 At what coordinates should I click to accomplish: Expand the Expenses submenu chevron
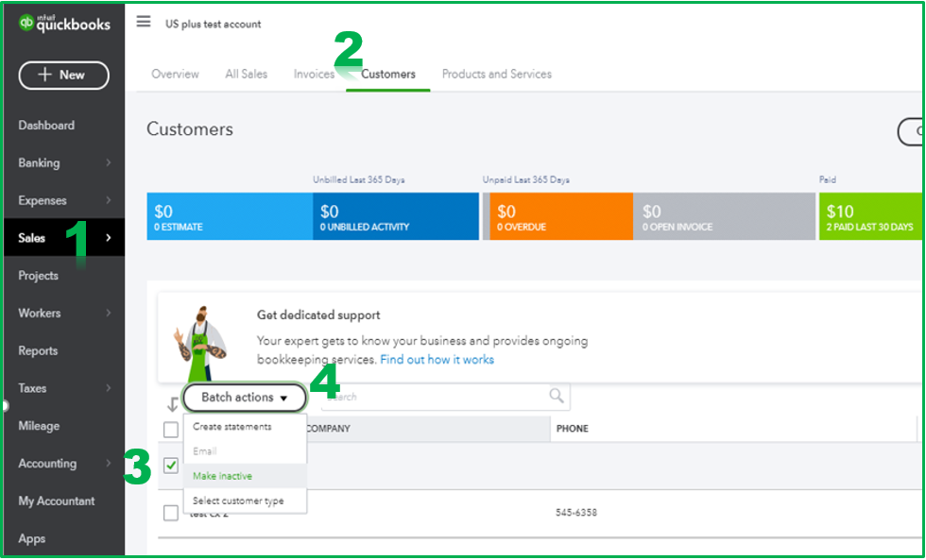pos(109,200)
